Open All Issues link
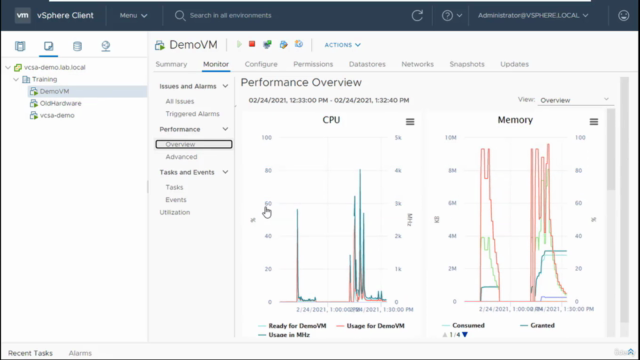640x360 pixels. tap(180, 101)
